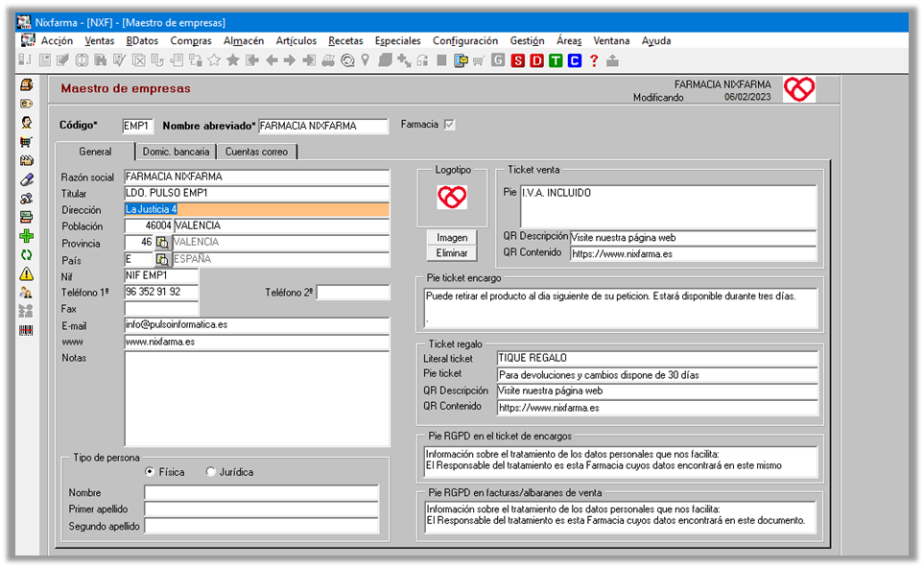Click the cash register sidebar icon
The image size is (924, 568).
(27, 84)
